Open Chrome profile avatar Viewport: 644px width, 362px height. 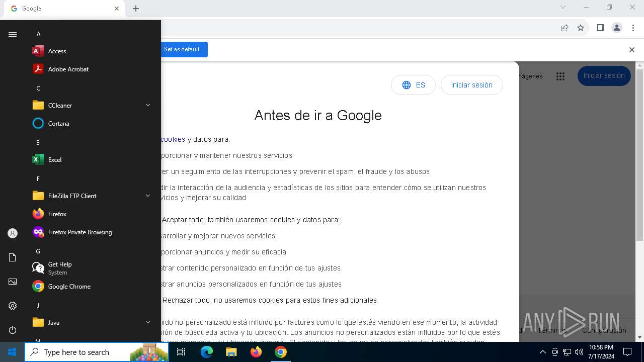coord(617,28)
